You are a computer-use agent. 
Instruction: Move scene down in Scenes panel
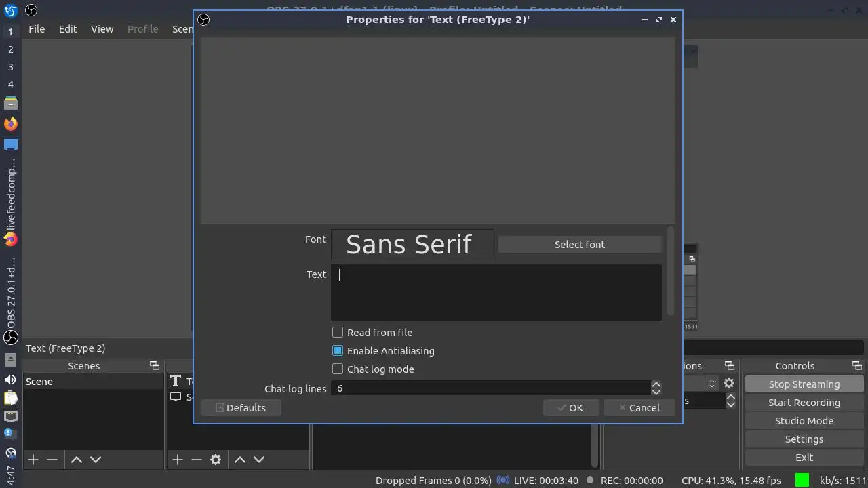(x=96, y=460)
